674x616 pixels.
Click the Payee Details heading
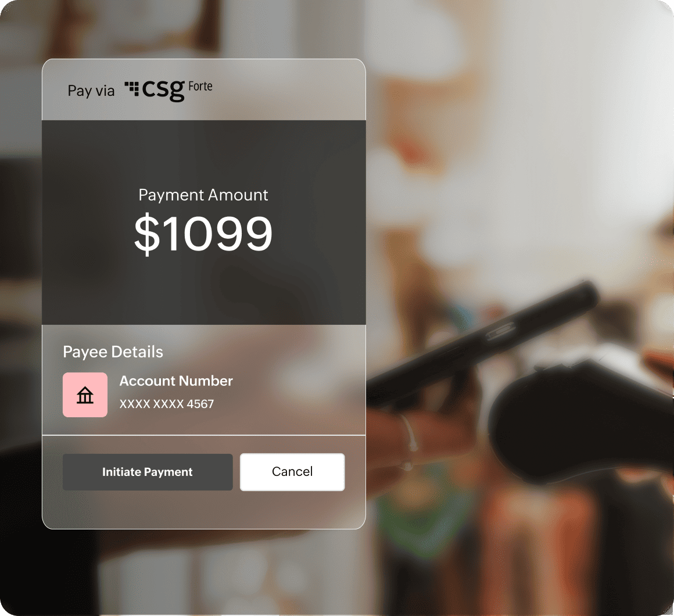click(113, 352)
